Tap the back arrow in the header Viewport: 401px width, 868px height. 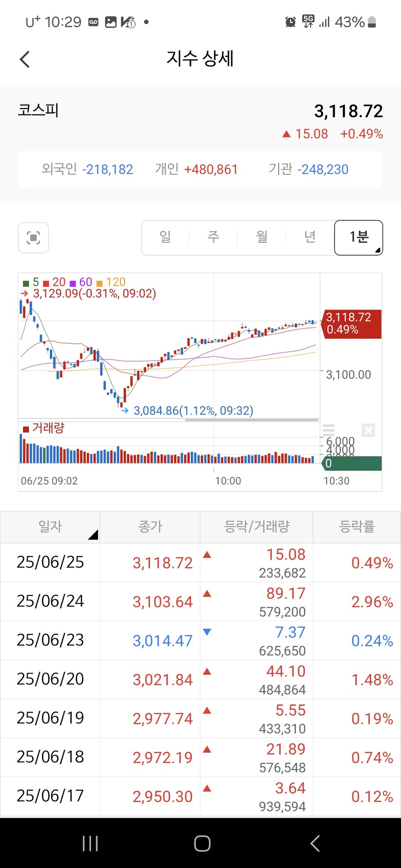coord(25,59)
